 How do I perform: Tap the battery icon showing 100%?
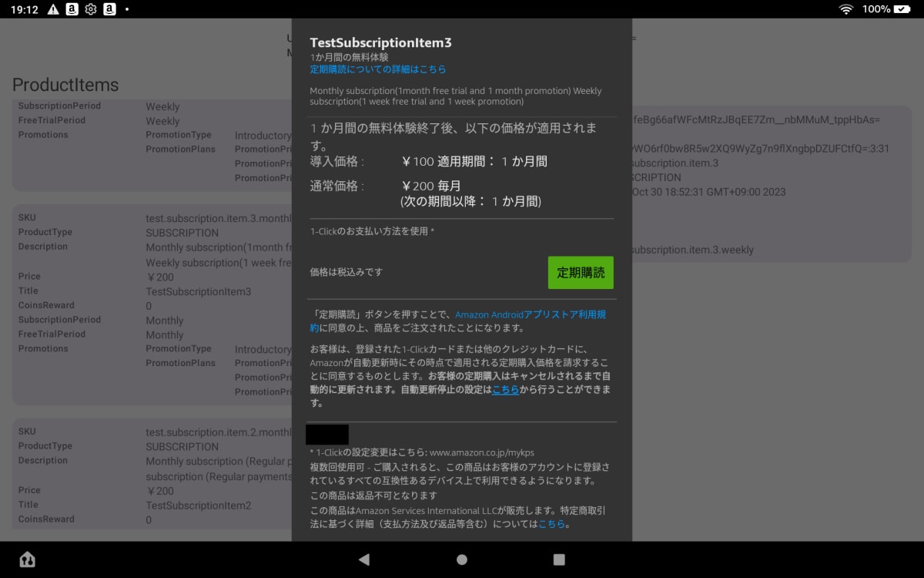pyautogui.click(x=902, y=9)
